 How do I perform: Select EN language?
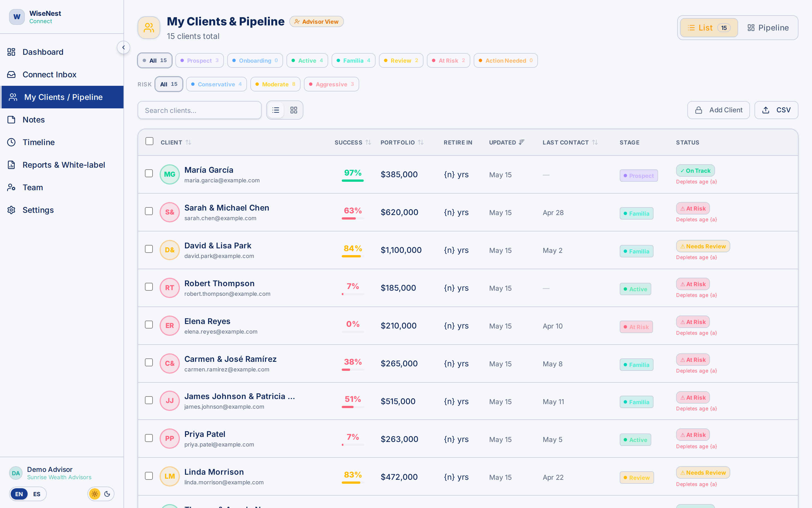point(19,494)
